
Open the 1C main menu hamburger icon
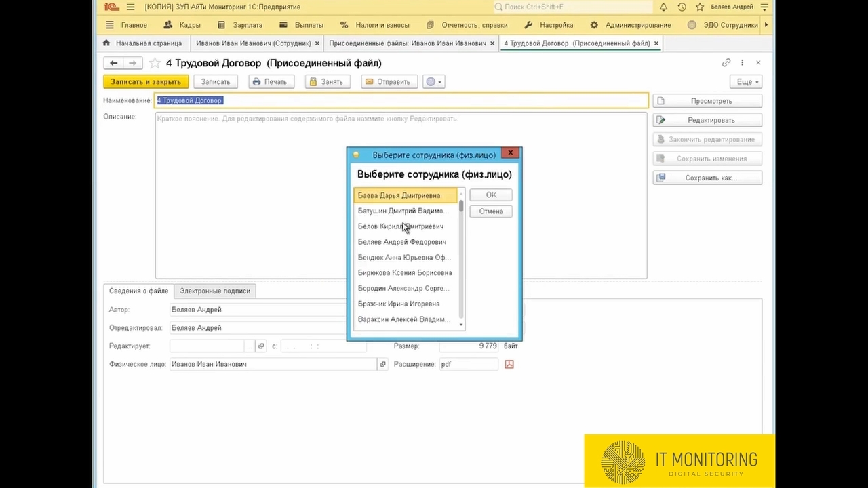point(130,7)
